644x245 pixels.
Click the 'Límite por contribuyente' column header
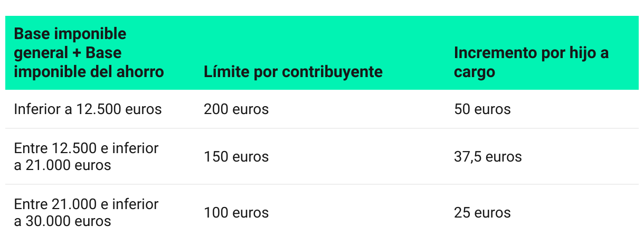(293, 72)
